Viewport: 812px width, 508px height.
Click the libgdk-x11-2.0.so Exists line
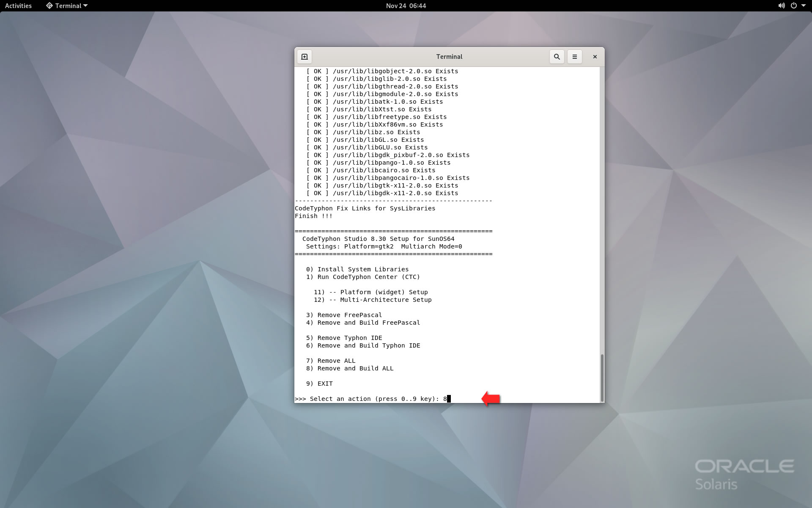click(x=382, y=193)
